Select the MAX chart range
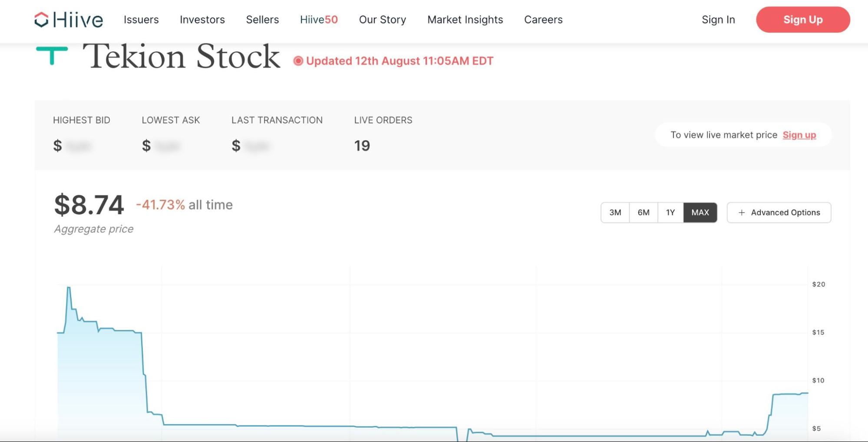Screen dimensions: 868x442 (x=700, y=213)
